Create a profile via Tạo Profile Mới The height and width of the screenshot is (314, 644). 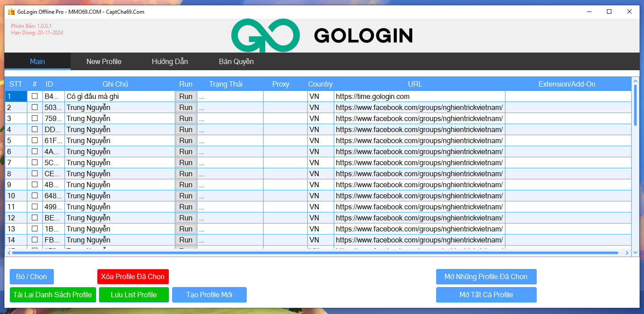point(209,295)
